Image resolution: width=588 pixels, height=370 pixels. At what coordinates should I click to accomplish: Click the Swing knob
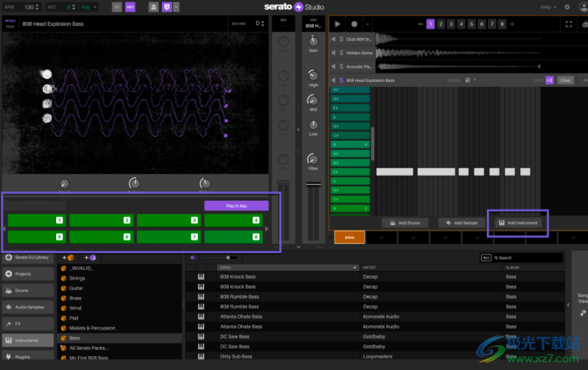467,80
